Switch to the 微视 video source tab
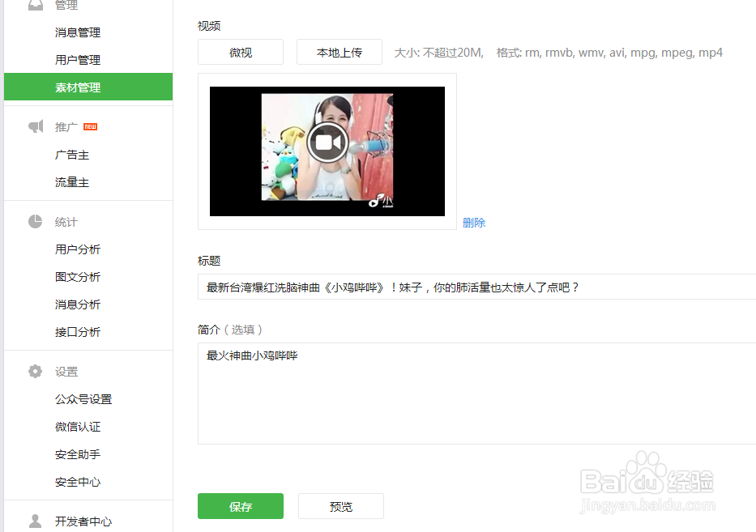Image resolution: width=756 pixels, height=532 pixels. 240,52
